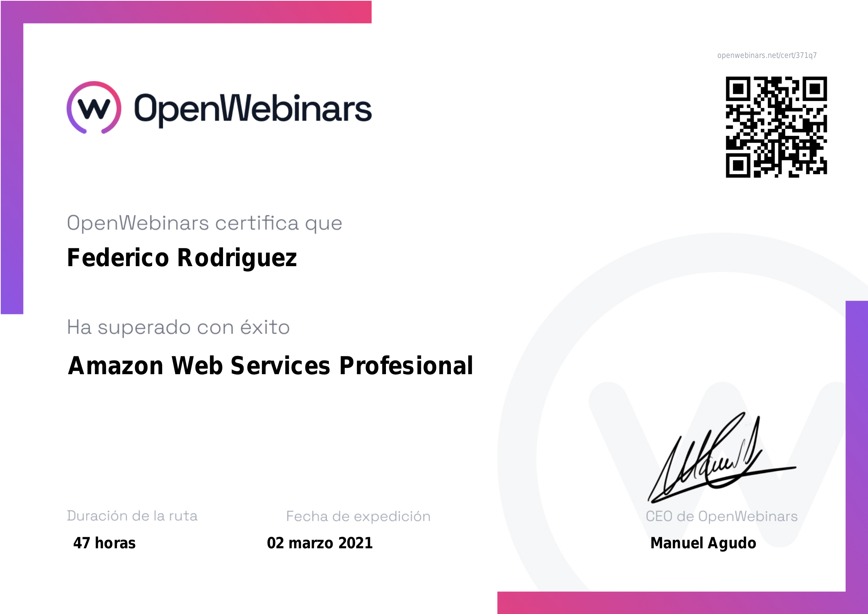Click the OpenWebinars wordmark text
868x614 pixels.
click(253, 109)
